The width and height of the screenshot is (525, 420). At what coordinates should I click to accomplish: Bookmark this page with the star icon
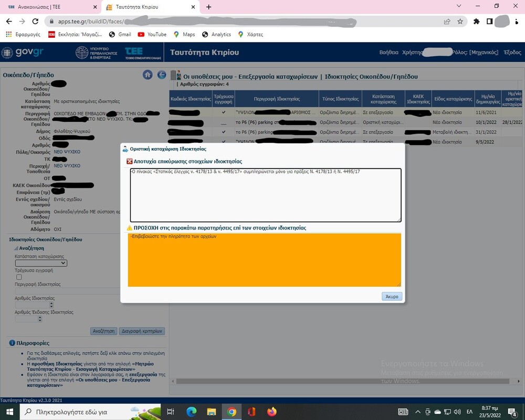460,22
